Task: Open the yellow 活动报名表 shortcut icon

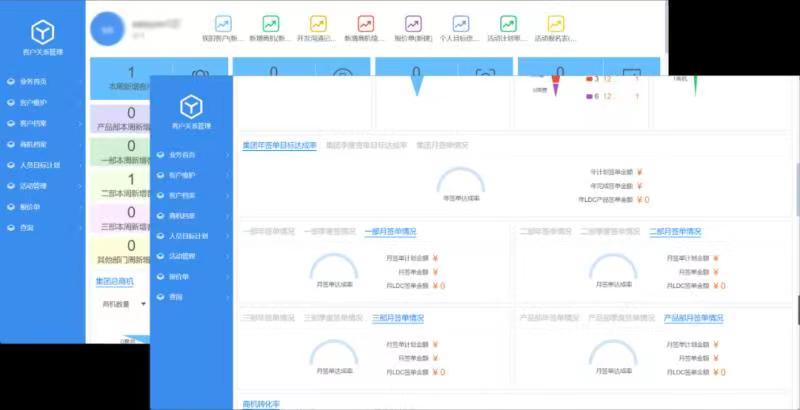Action: [x=556, y=24]
